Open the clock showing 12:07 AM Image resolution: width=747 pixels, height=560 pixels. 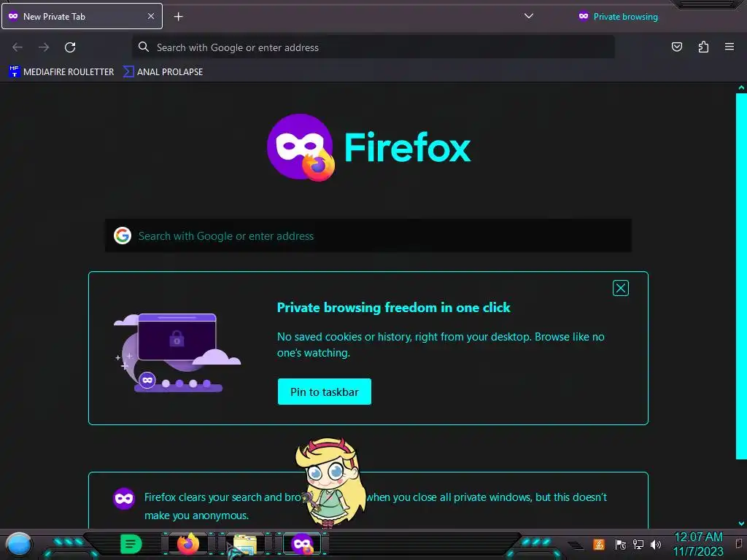point(698,544)
